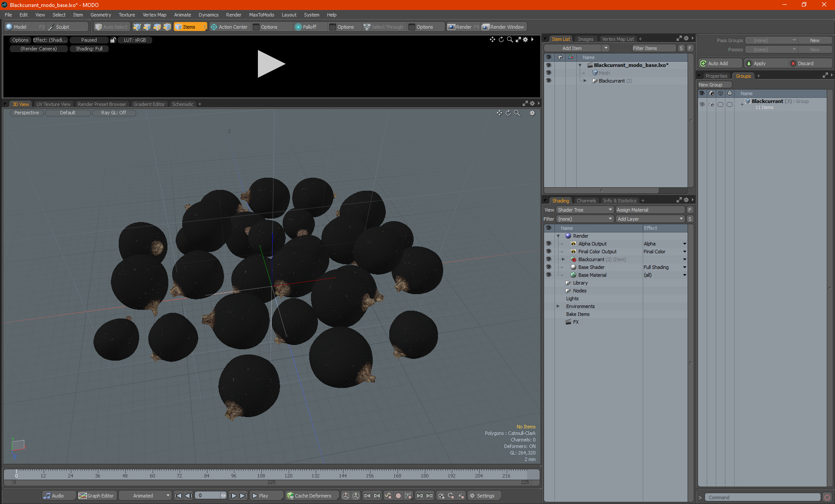Toggle visibility of Base Shader layer
835x504 pixels.
click(548, 267)
